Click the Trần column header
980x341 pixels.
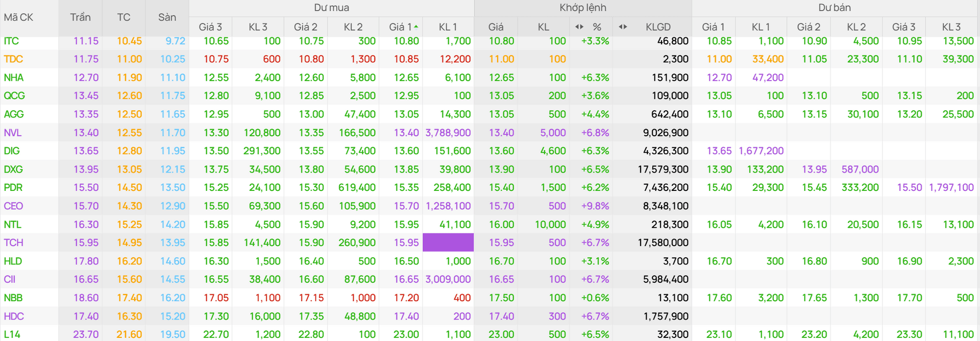pyautogui.click(x=80, y=17)
